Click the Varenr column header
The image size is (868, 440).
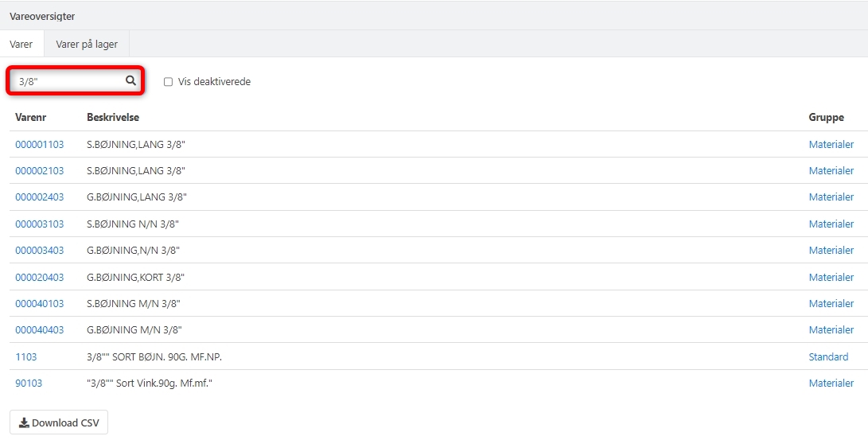31,118
